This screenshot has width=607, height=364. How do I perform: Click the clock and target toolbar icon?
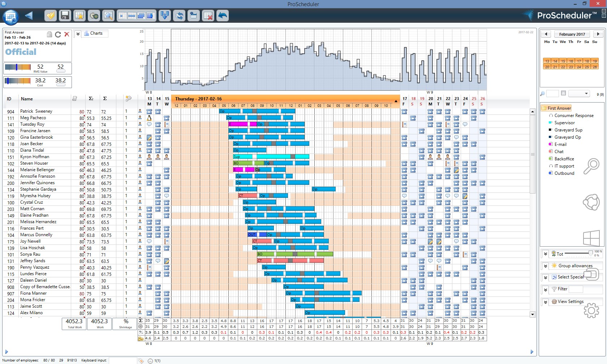pos(94,16)
